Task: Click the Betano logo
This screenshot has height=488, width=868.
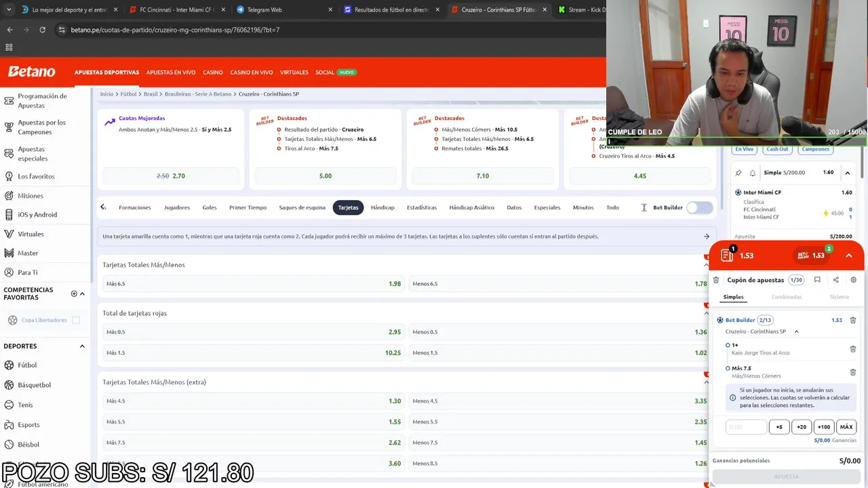Action: pyautogui.click(x=31, y=72)
